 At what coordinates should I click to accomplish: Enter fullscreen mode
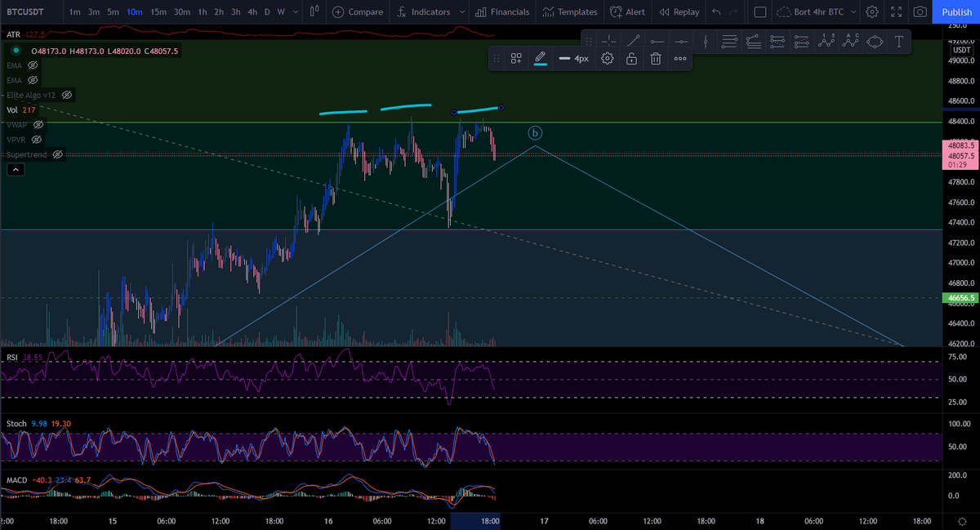coord(896,11)
